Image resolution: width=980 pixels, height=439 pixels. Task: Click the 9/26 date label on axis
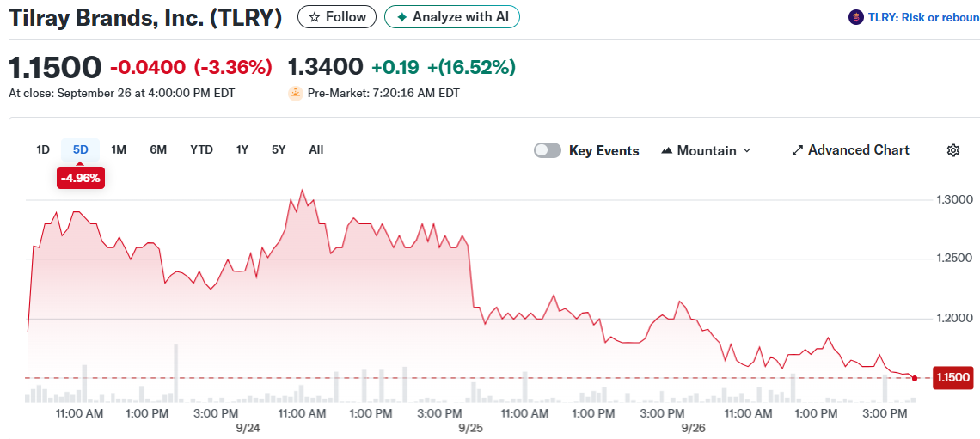(x=693, y=429)
